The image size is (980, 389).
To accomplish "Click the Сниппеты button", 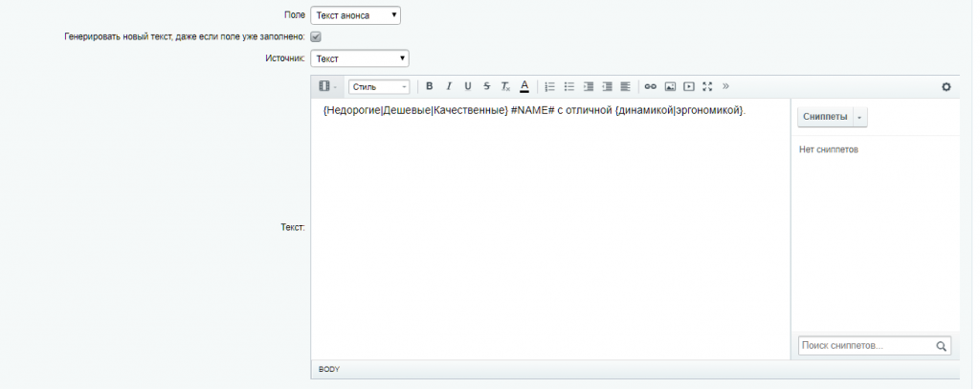I will pyautogui.click(x=825, y=117).
